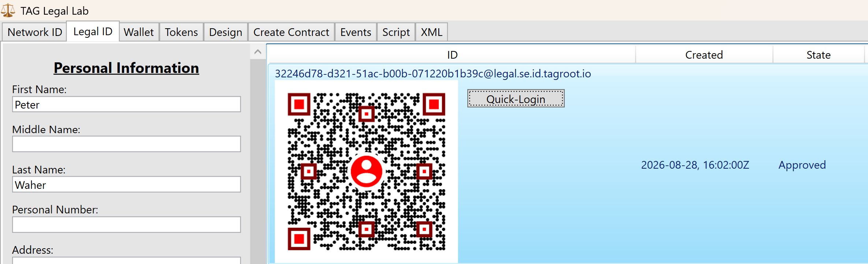The width and height of the screenshot is (868, 264).
Task: Click the Personal Information heading
Action: tap(126, 68)
